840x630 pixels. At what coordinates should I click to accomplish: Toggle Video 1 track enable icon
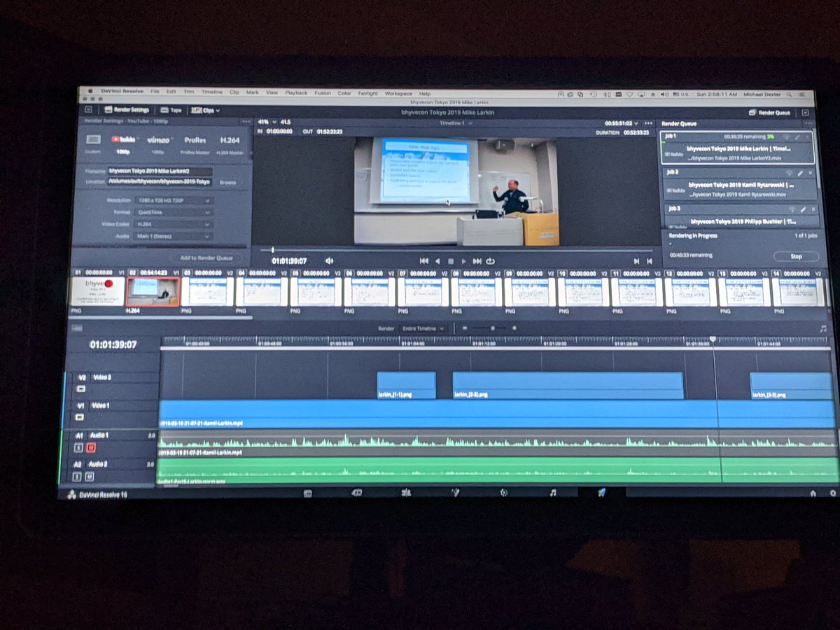(79, 416)
